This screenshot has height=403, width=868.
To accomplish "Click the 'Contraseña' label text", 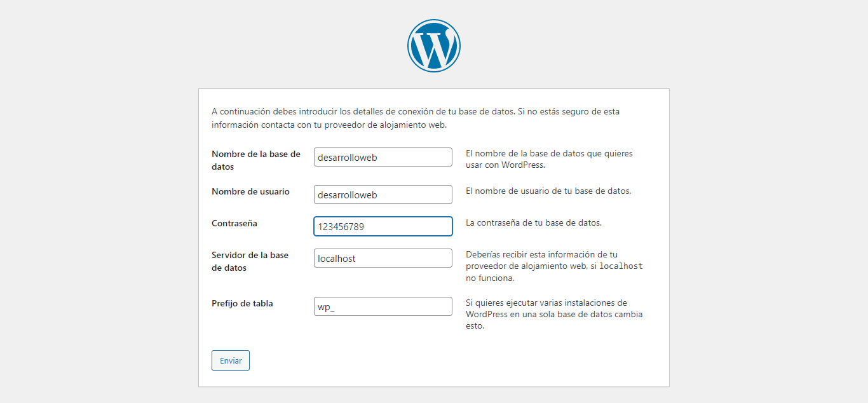I will [234, 223].
